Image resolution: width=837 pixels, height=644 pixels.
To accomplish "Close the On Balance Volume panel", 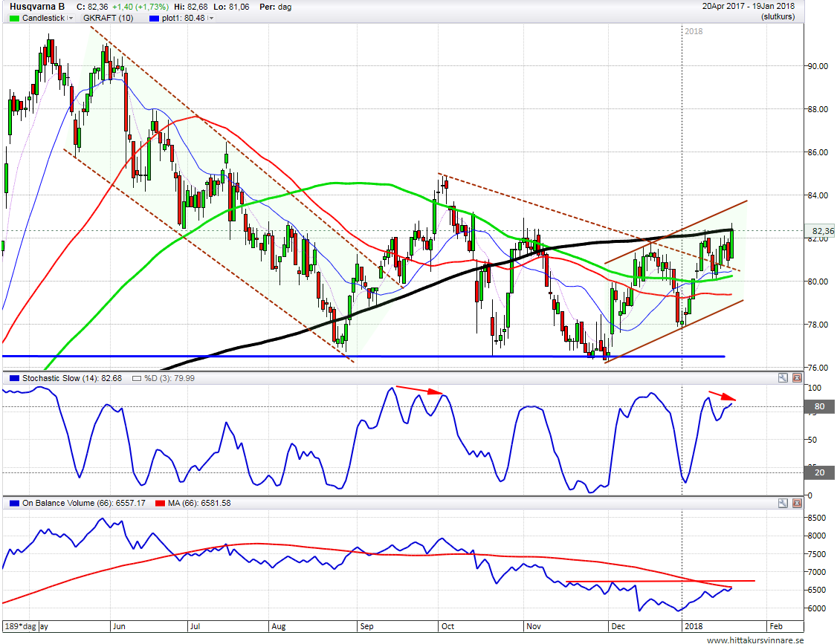I will pos(796,503).
